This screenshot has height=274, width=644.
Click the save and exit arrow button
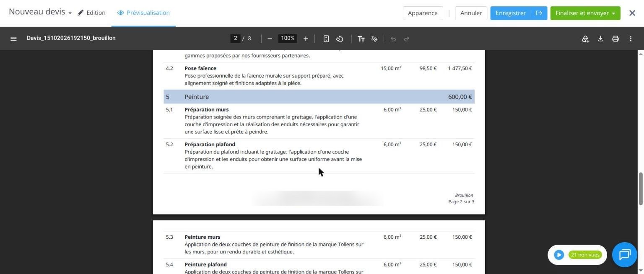[x=539, y=13]
